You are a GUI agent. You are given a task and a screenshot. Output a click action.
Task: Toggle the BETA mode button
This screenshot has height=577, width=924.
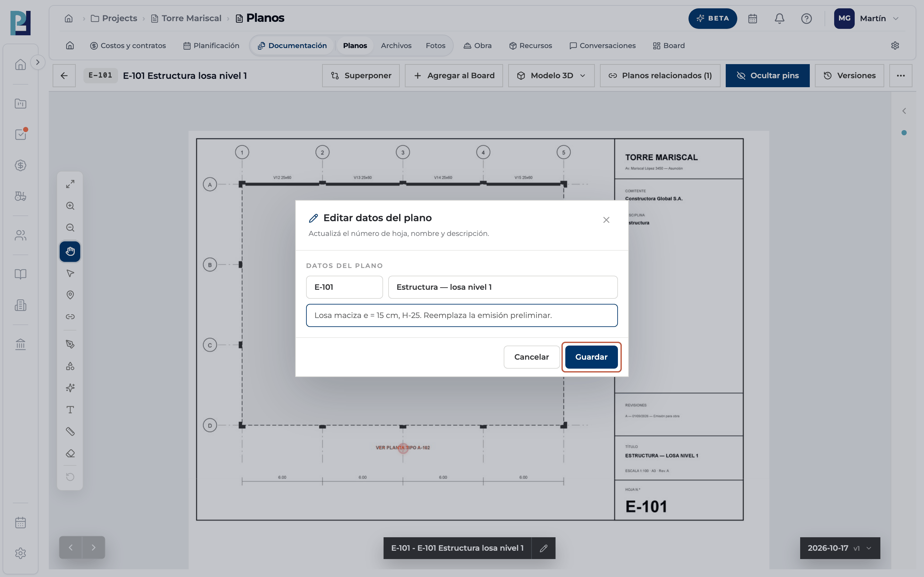713,18
